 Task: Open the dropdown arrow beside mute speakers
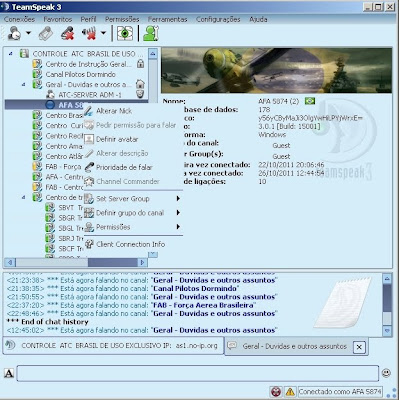[x=103, y=33]
